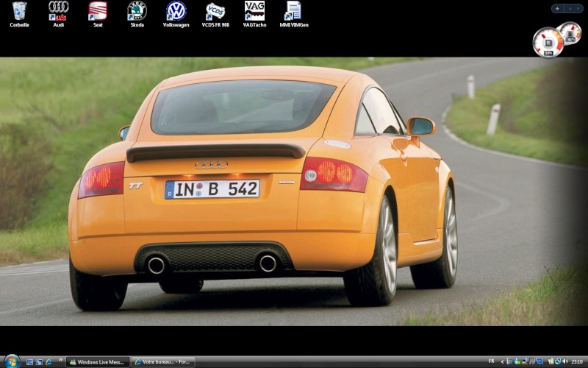Launch the Volkswagen desktop shortcut
588x368 pixels.
176,12
